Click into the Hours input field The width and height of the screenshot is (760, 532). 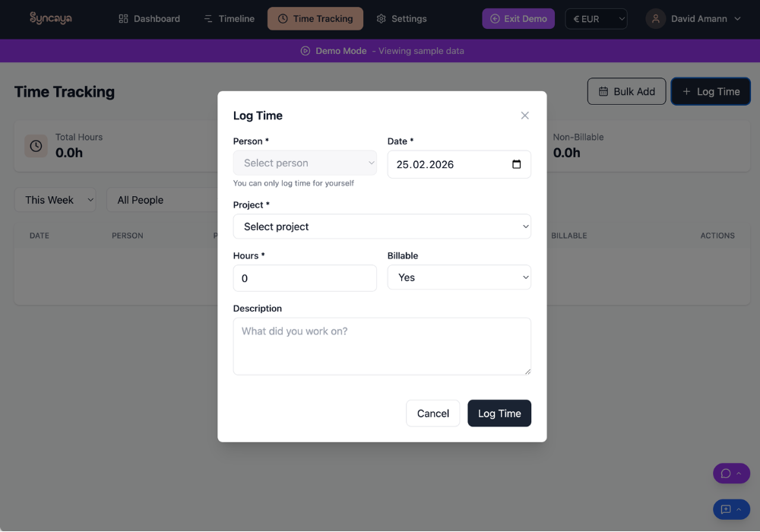pyautogui.click(x=305, y=278)
